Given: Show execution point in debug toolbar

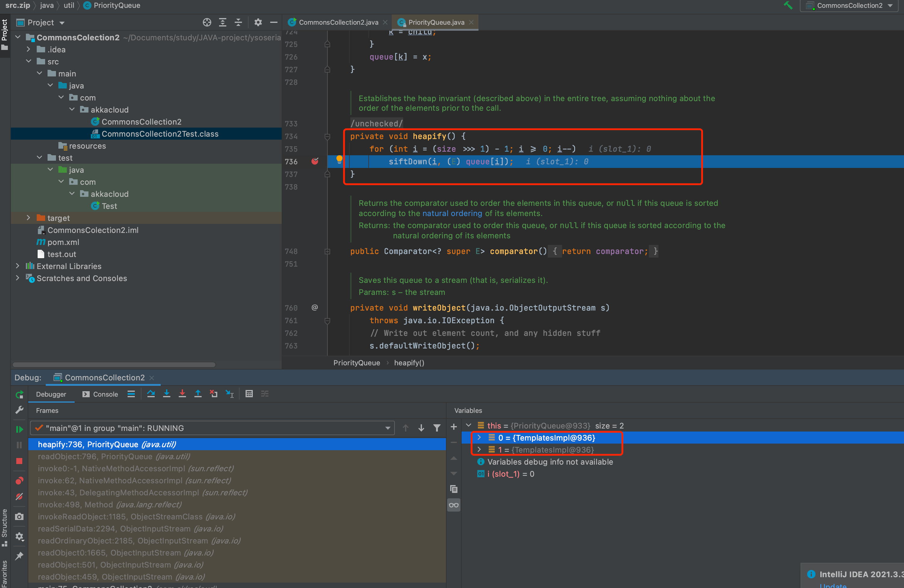Looking at the screenshot, I should (x=131, y=394).
